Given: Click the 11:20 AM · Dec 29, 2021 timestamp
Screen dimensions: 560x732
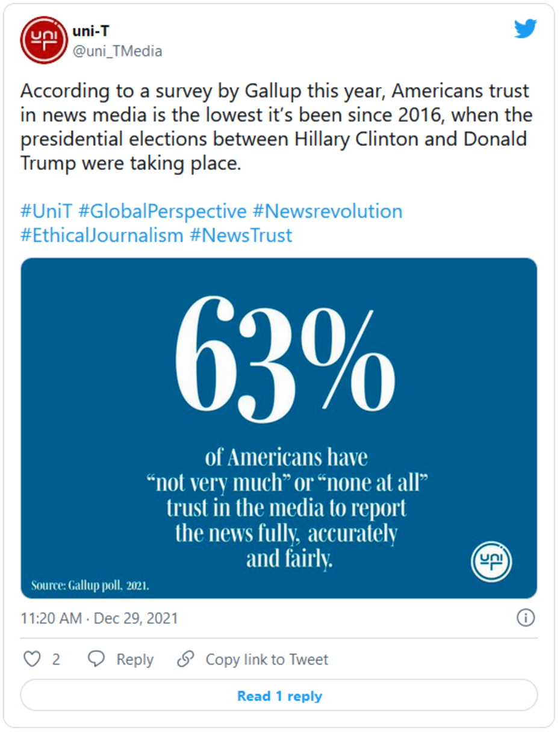Looking at the screenshot, I should point(99,619).
